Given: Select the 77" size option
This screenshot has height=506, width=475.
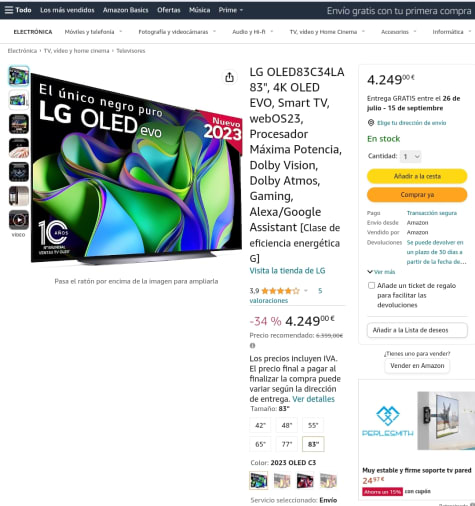Looking at the screenshot, I should (x=287, y=444).
